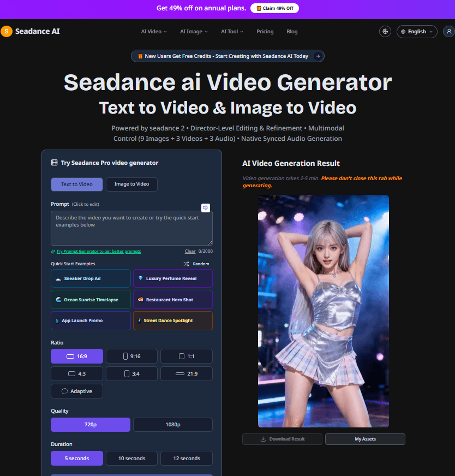
Task: Choose 720p quality
Action: point(91,424)
